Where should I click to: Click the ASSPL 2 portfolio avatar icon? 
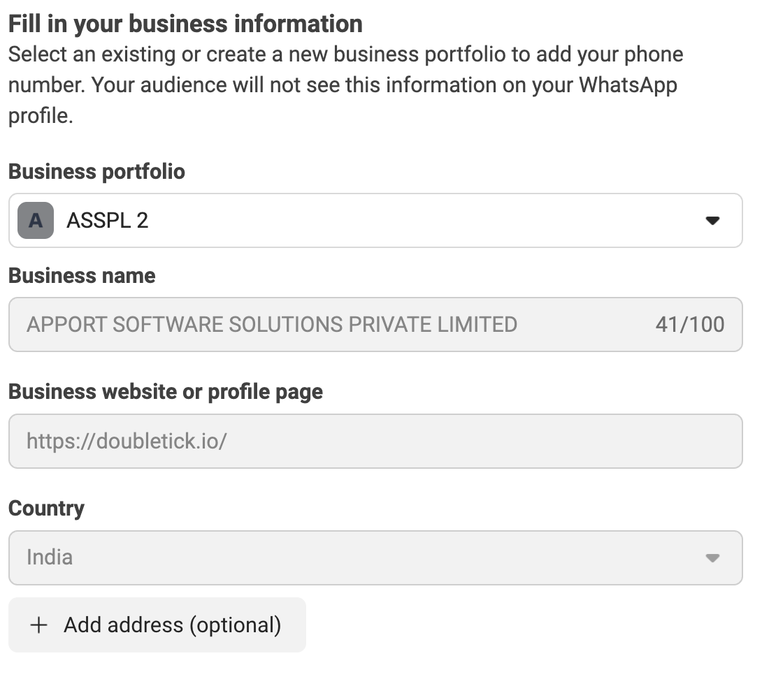pos(36,221)
